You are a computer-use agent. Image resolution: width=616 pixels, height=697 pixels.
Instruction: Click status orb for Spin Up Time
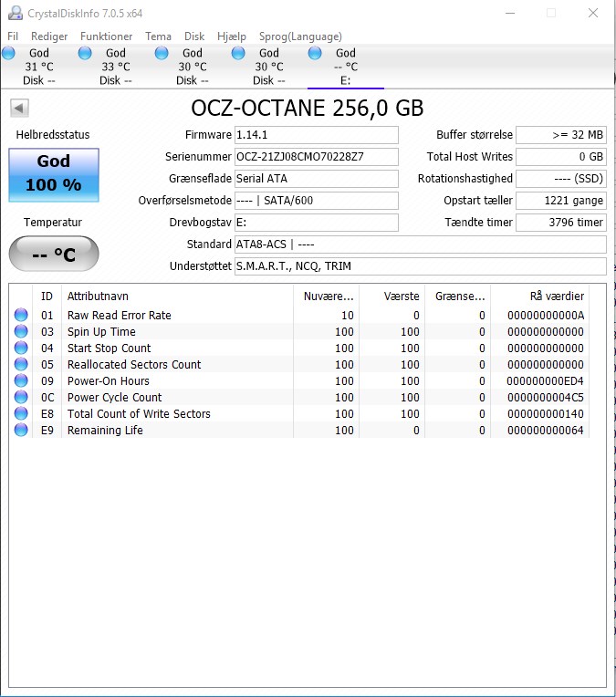point(21,331)
